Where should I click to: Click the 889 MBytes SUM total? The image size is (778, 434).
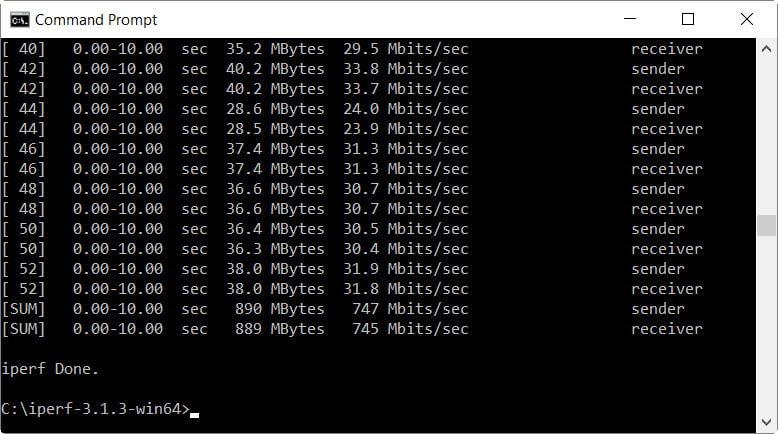click(x=280, y=328)
